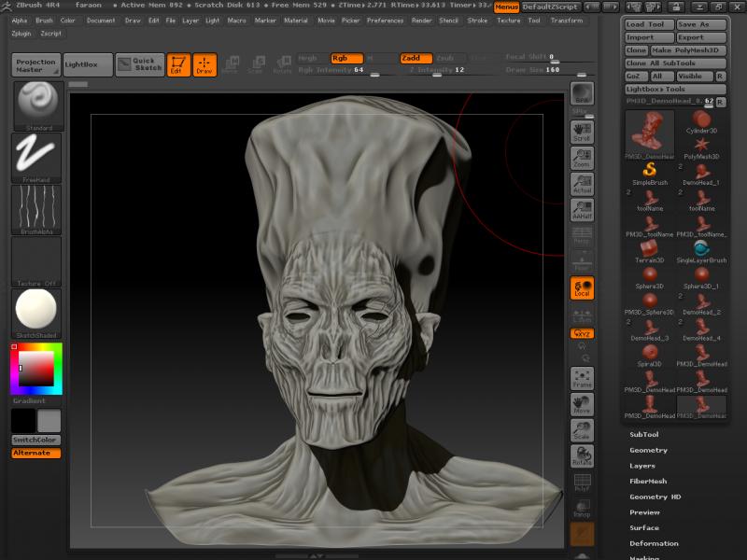Expand the Geometry section
The image size is (747, 560).
point(648,450)
